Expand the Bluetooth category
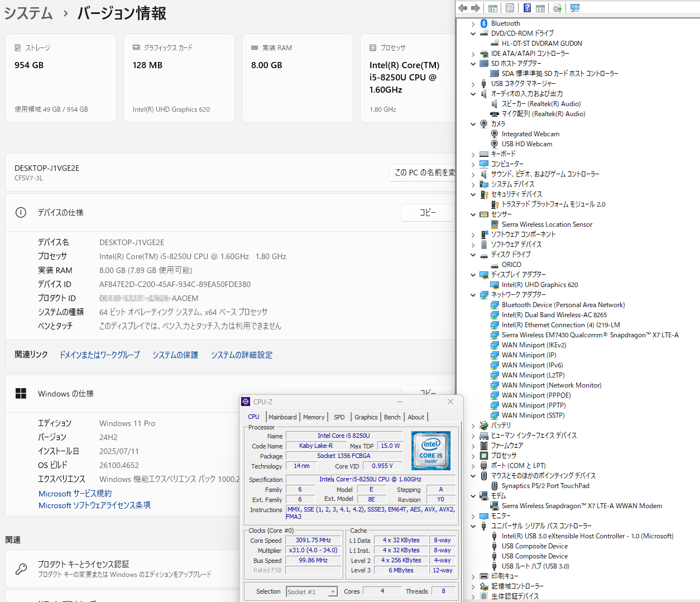 (473, 23)
